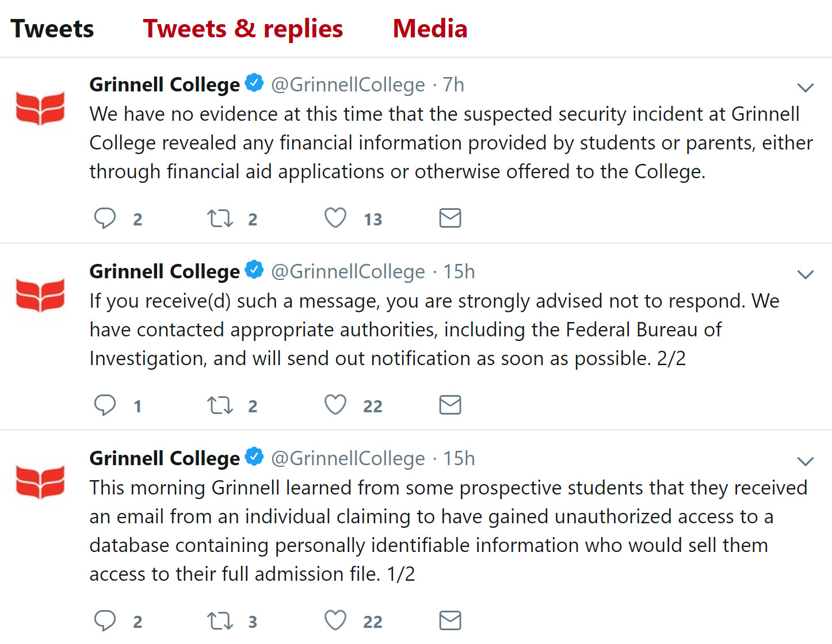Like the tweet with 13 likes

[335, 218]
